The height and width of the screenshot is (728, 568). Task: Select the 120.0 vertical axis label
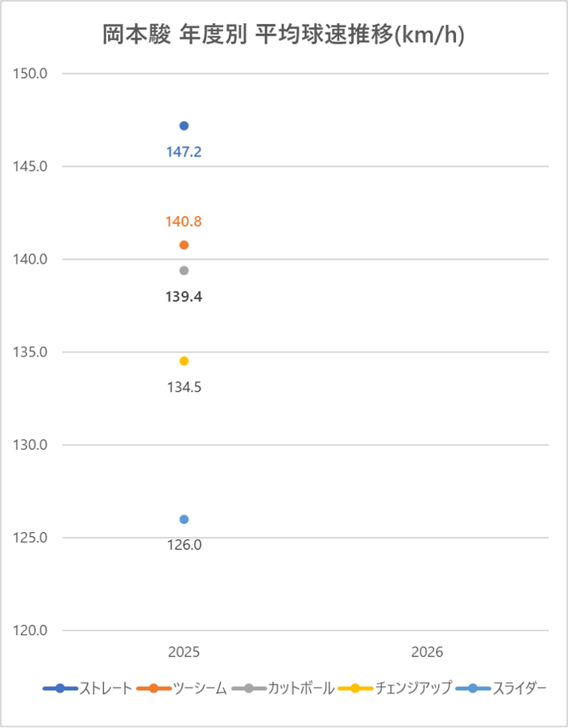pos(32,631)
